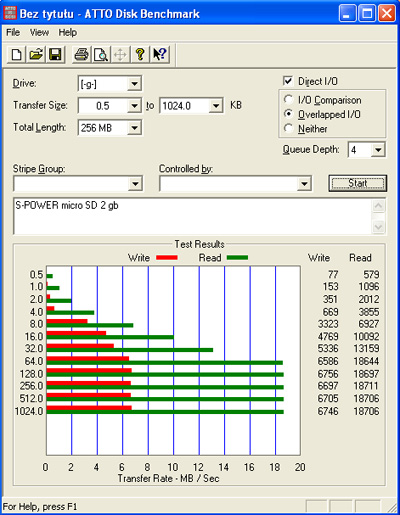Open Print Preview magnifier icon

click(101, 54)
